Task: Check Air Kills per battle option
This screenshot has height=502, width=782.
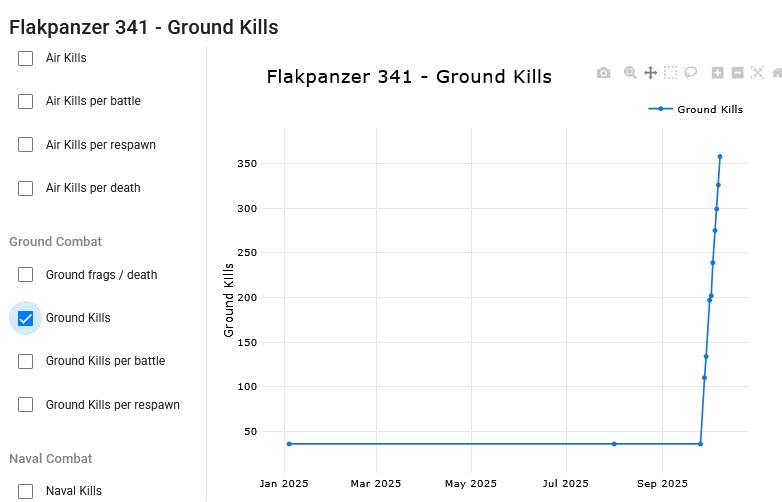Action: coord(26,101)
